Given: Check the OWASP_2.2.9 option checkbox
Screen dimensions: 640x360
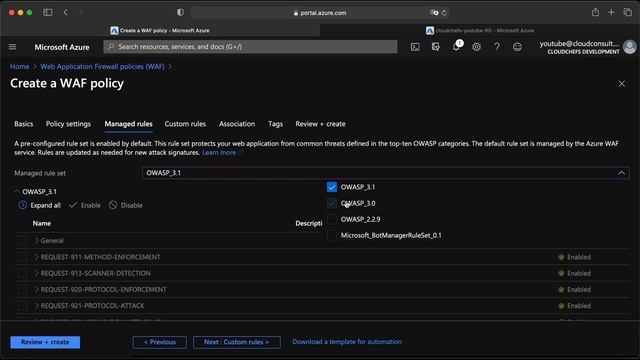Looking at the screenshot, I should coord(332,219).
